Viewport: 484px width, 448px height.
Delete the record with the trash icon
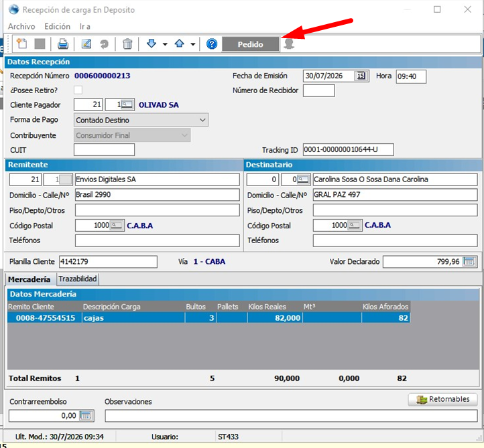click(x=127, y=44)
